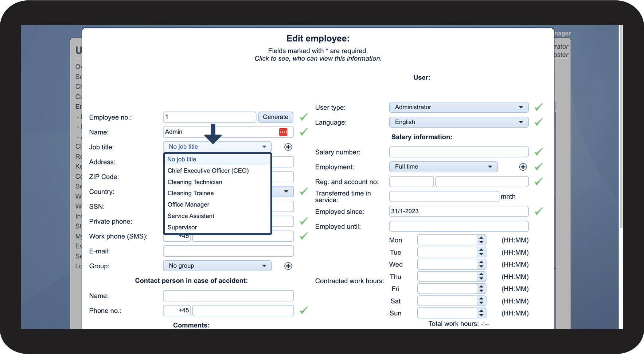
Task: Select 'Service Assistant' job title
Action: (x=218, y=216)
